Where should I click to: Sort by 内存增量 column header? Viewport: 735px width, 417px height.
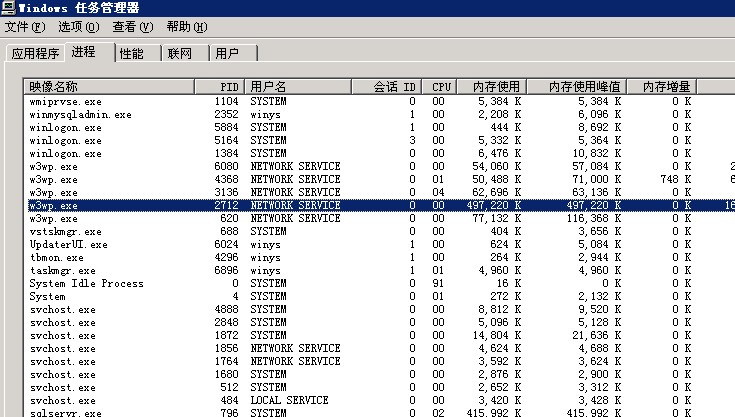[662, 87]
